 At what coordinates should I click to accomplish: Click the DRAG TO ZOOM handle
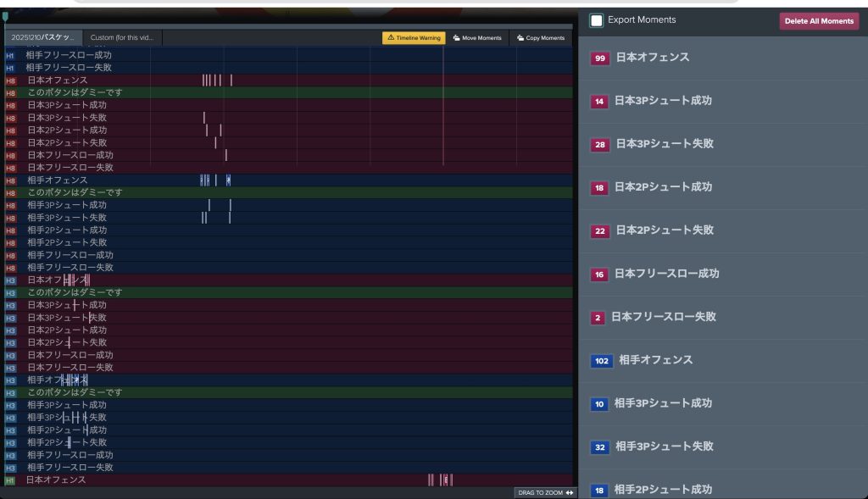coord(546,492)
